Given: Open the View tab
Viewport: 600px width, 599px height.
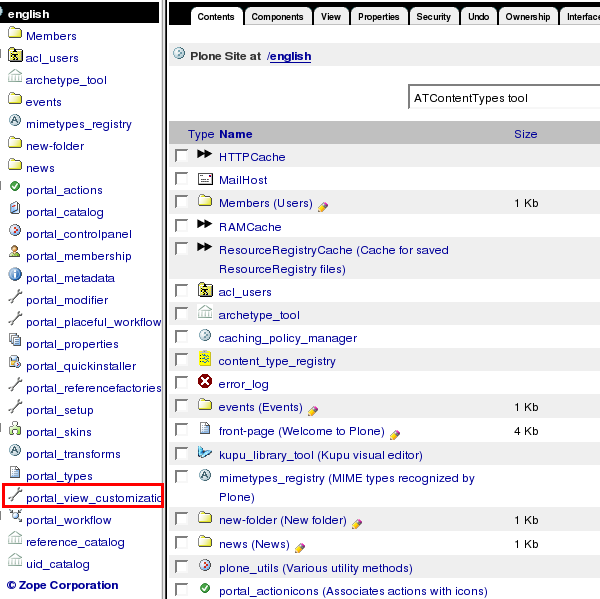Looking at the screenshot, I should click(x=331, y=17).
